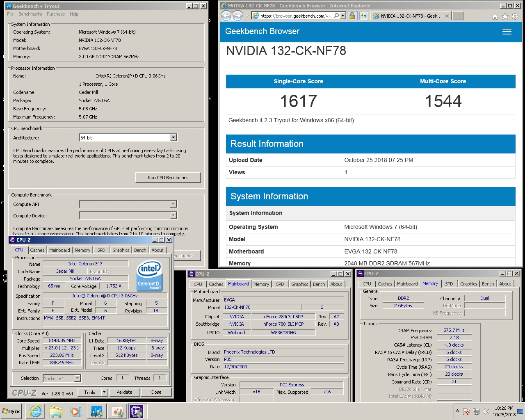Screen dimensions: 525x420
Task: Click the FSB:DRAM 7:18 value
Action: point(454,338)
